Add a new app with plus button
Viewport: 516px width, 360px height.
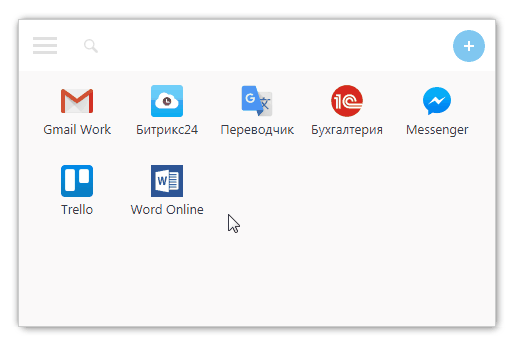(469, 46)
